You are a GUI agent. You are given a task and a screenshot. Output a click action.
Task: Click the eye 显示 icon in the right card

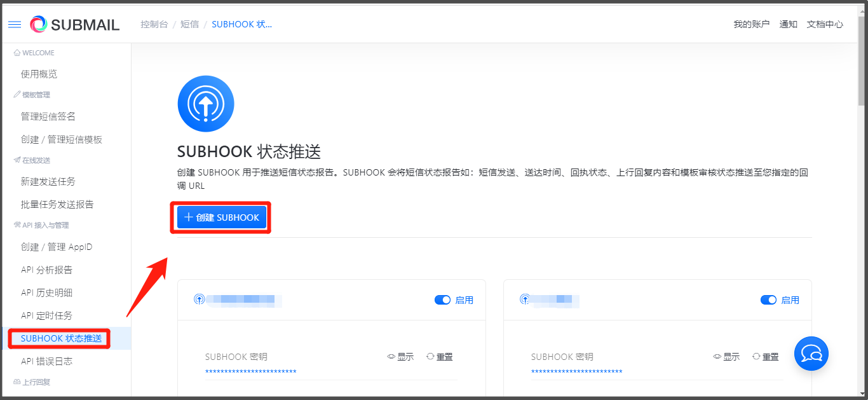726,357
